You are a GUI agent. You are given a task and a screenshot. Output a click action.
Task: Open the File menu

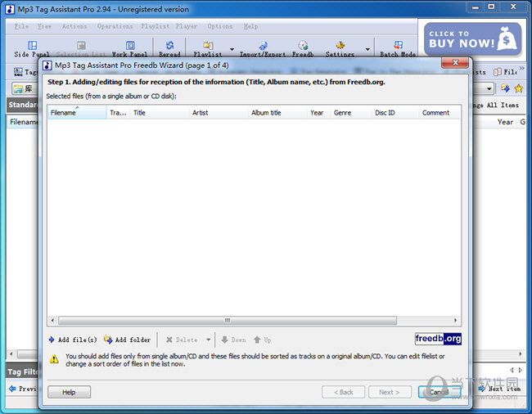(x=21, y=26)
